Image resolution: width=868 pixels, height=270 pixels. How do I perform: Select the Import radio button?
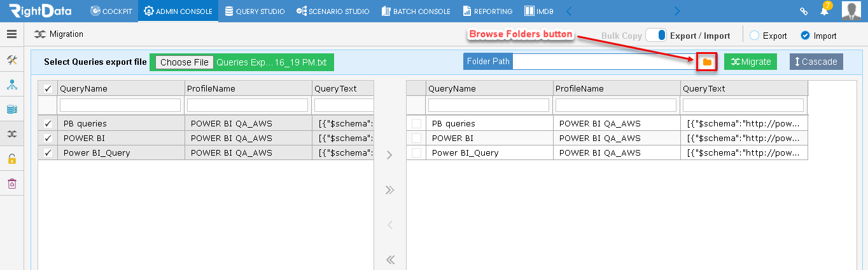click(x=805, y=36)
